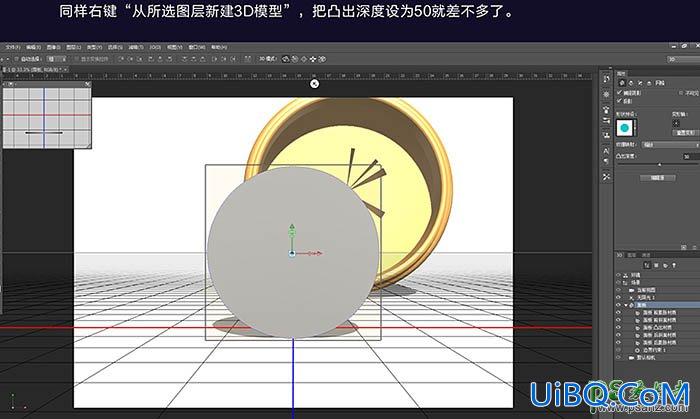
Task: Click the 重置变形 button
Action: click(685, 133)
